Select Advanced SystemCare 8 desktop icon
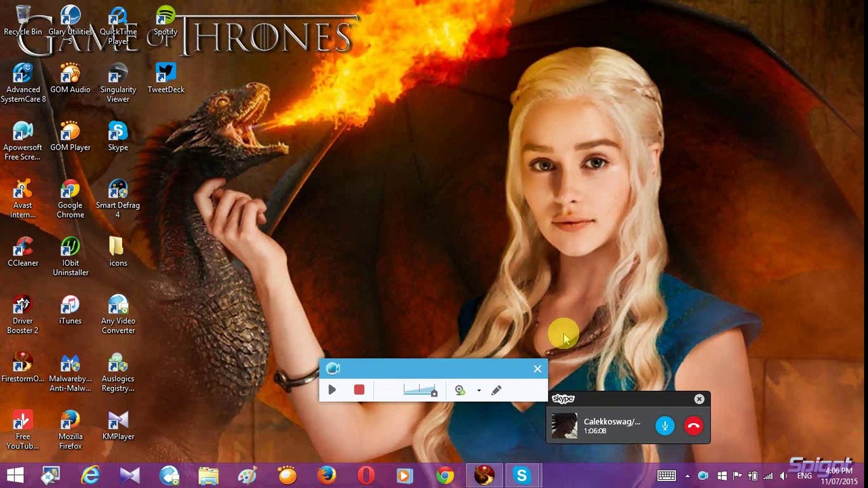 pyautogui.click(x=23, y=83)
